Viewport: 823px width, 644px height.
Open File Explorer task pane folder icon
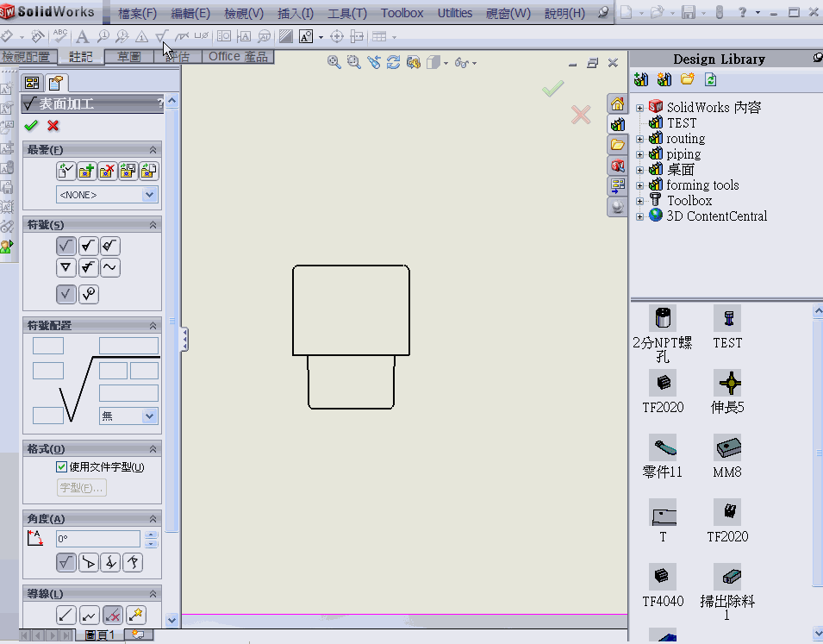click(617, 145)
